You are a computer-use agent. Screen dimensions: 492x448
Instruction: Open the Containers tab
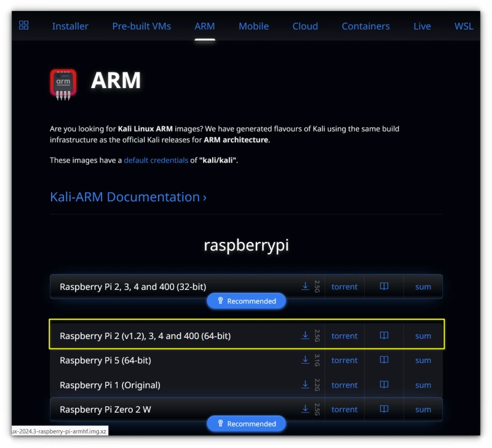tap(365, 26)
